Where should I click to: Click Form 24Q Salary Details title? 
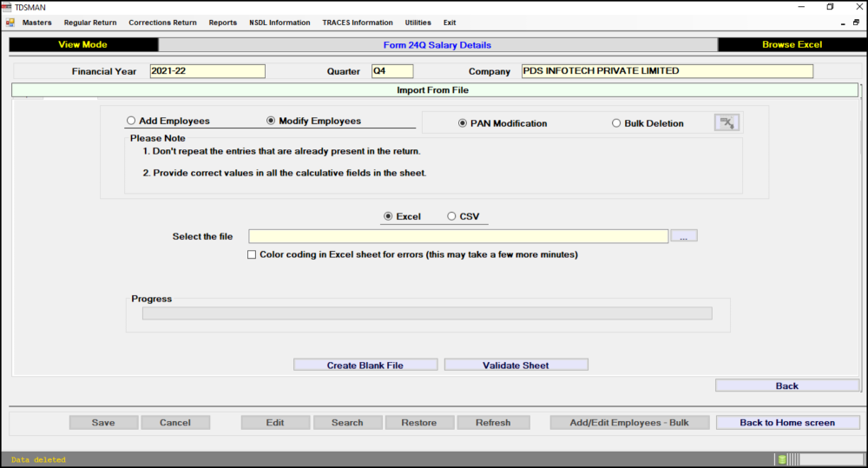(437, 45)
